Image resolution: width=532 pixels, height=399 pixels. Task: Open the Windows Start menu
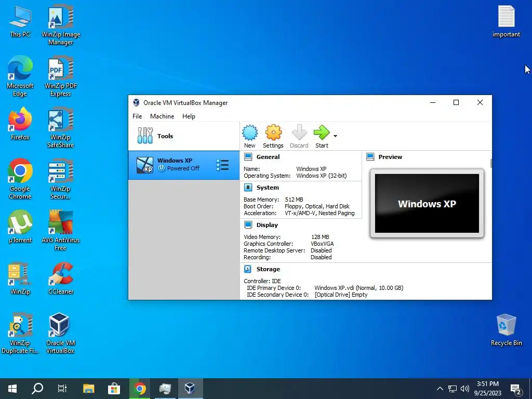[12, 389]
